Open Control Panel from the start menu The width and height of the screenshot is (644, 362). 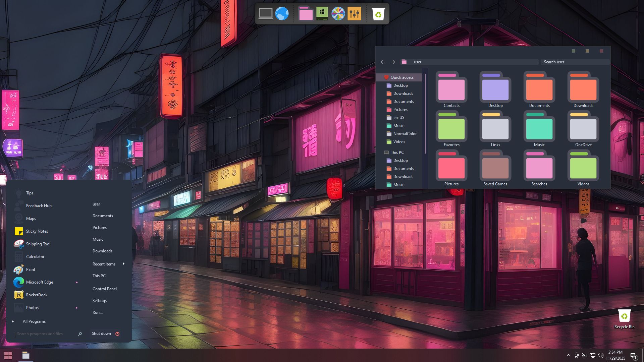tap(104, 289)
